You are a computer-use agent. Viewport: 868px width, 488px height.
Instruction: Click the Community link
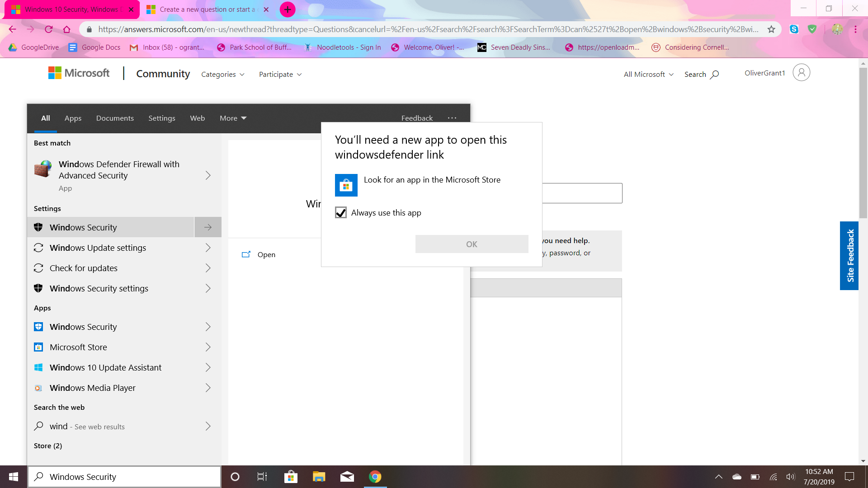pyautogui.click(x=163, y=74)
